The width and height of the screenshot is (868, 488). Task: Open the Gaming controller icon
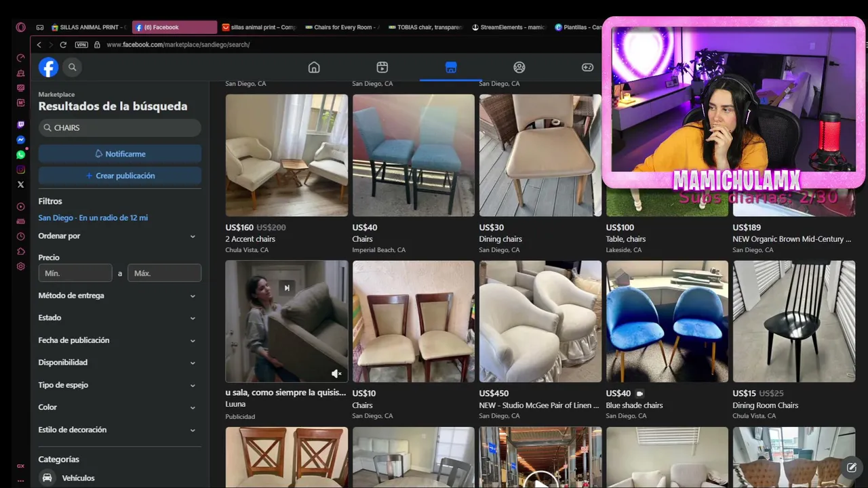[x=587, y=67]
